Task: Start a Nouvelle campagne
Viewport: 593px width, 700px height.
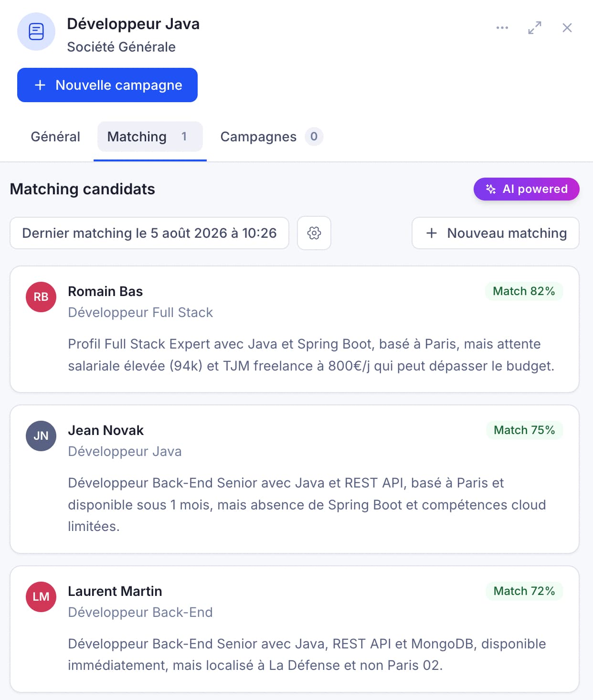Action: tap(107, 85)
